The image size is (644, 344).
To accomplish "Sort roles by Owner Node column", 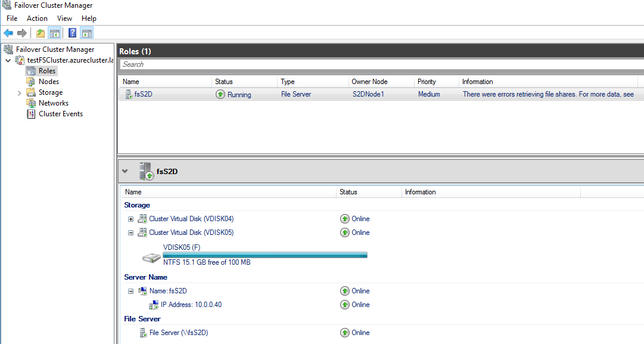I will [x=369, y=82].
